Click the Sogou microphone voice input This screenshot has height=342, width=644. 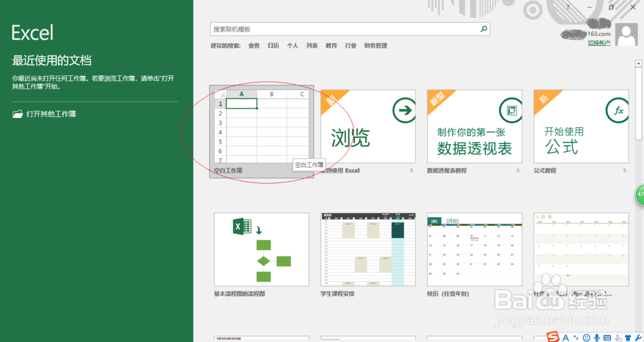pos(597,338)
